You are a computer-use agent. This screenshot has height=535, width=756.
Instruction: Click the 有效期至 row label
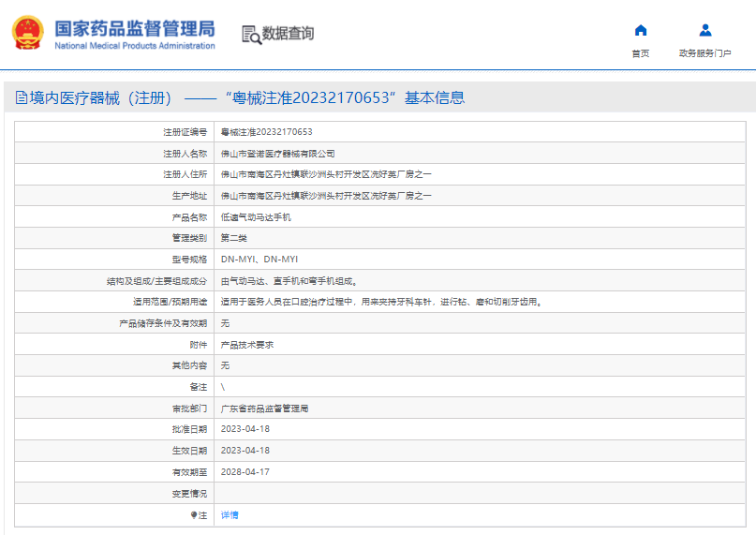click(x=189, y=472)
